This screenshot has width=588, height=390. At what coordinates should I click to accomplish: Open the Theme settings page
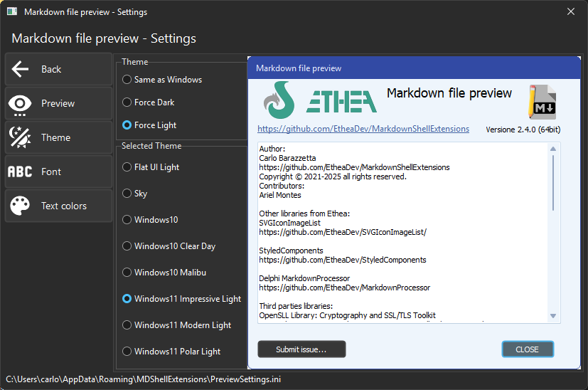click(58, 137)
